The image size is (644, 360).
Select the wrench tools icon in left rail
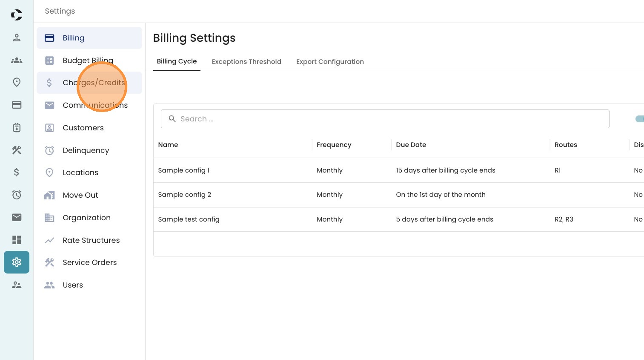[x=17, y=150]
